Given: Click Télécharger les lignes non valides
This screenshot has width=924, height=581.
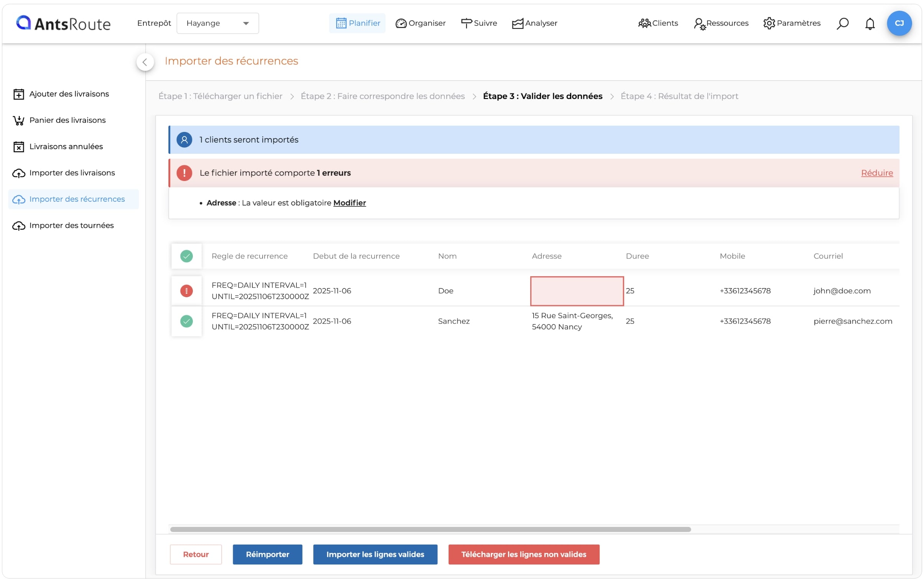Looking at the screenshot, I should click(x=523, y=554).
